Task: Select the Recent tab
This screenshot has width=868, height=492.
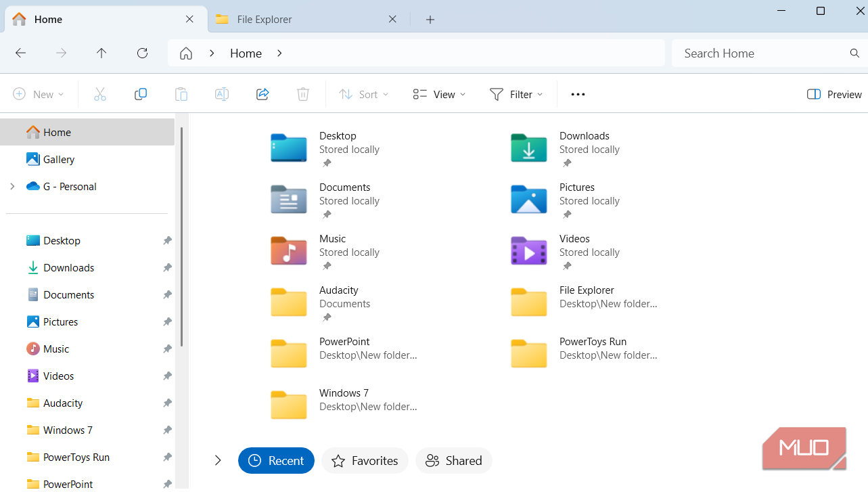Action: tap(276, 461)
